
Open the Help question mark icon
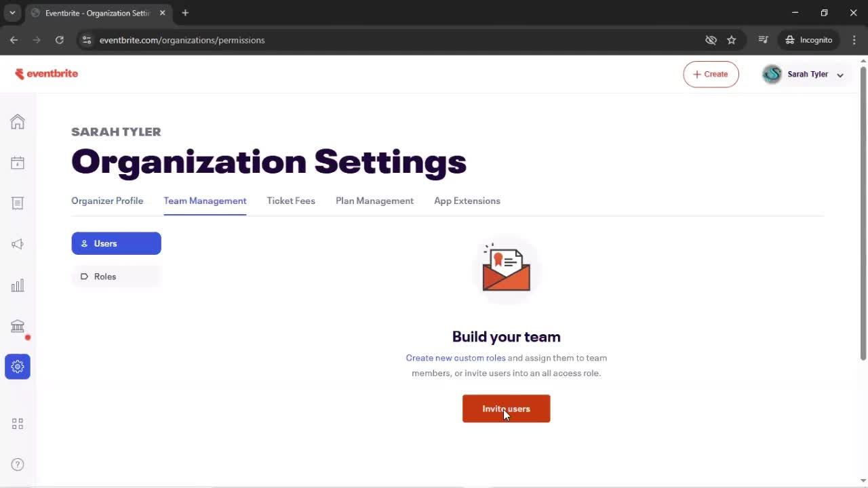coord(18,464)
